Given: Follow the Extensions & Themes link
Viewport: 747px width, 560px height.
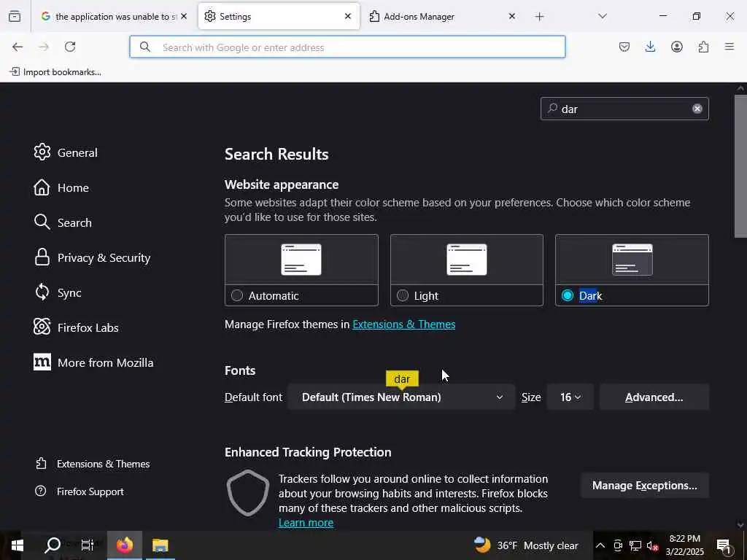Looking at the screenshot, I should point(404,324).
